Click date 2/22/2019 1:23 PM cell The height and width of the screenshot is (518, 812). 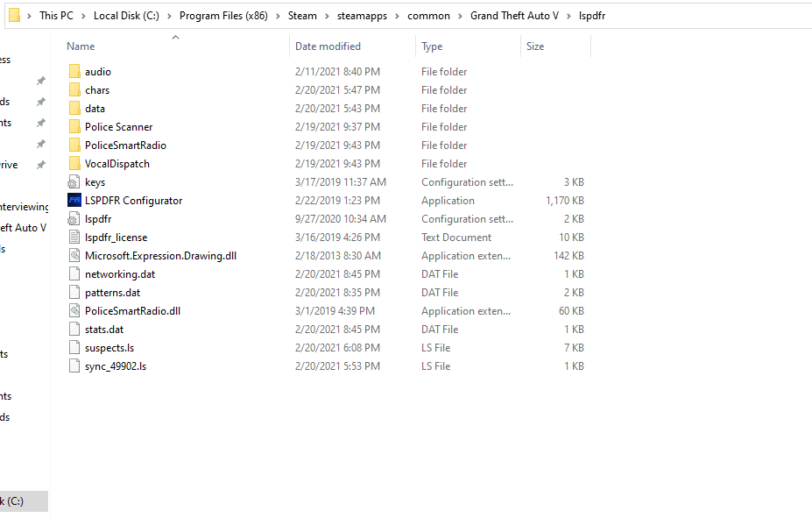337,201
